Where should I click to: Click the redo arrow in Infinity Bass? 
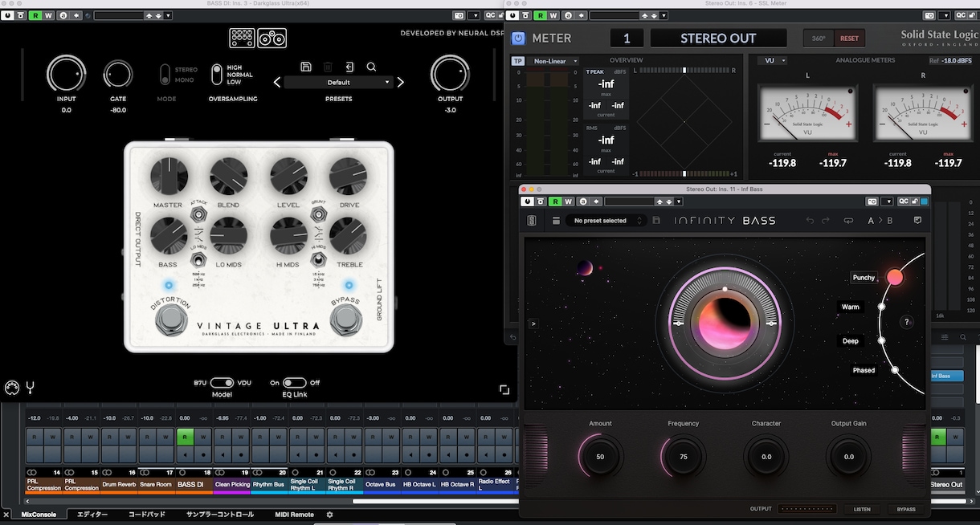click(827, 221)
